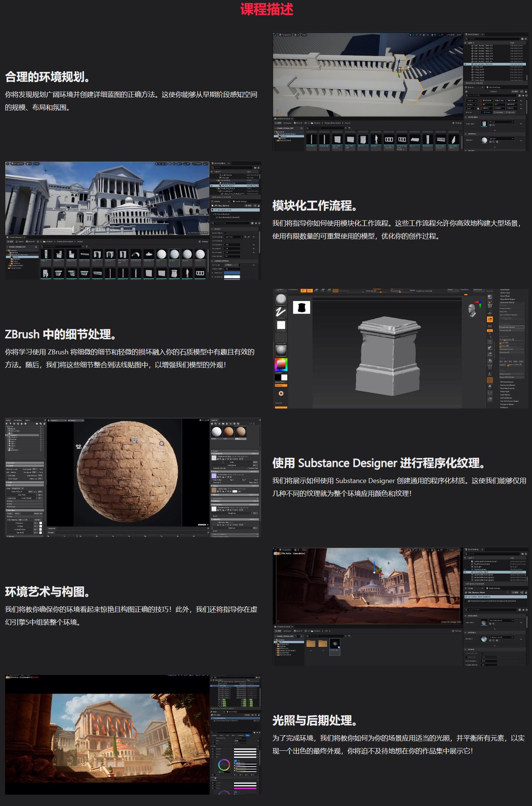Image resolution: width=532 pixels, height=806 pixels.
Task: Open the Texture Off slot in ZBrush
Action: tap(281, 339)
